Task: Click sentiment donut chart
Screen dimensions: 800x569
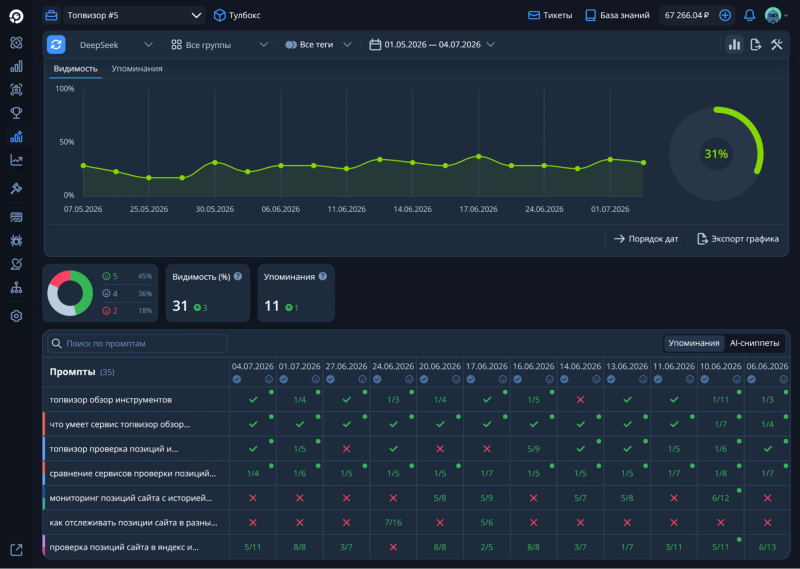Action: coord(70,293)
